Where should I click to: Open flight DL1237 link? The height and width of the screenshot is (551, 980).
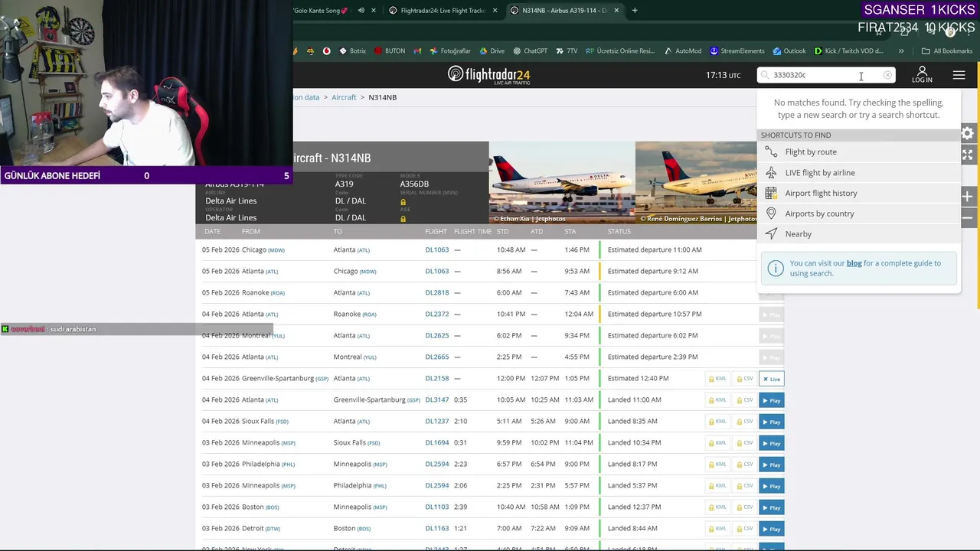click(436, 421)
